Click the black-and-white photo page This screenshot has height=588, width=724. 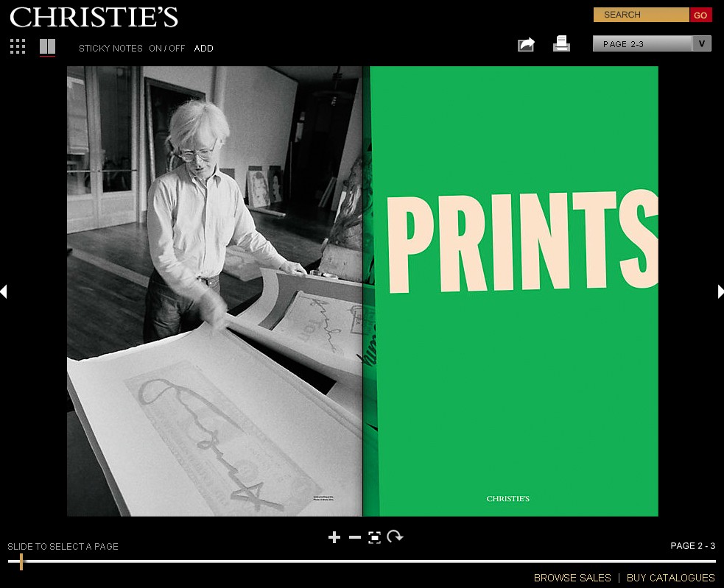tap(215, 291)
